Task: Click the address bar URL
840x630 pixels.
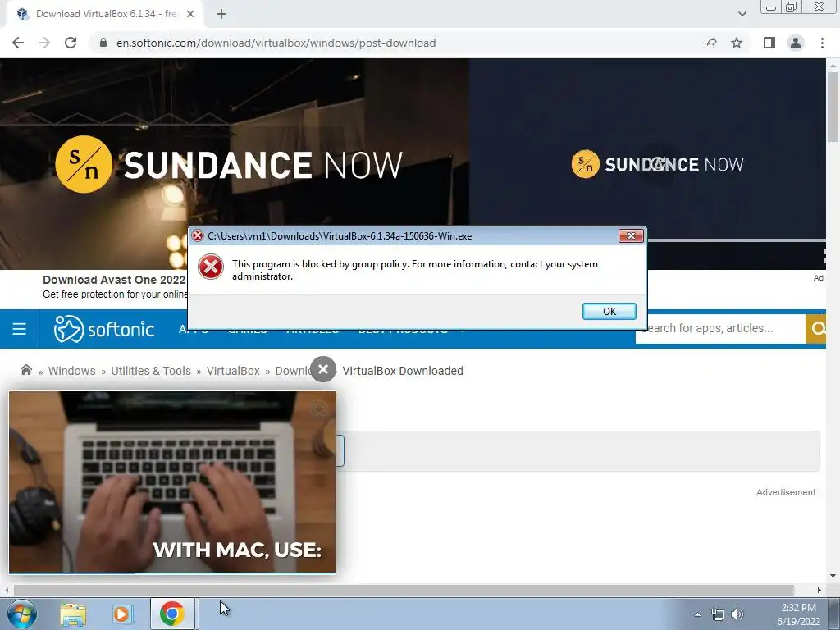Action: click(276, 43)
